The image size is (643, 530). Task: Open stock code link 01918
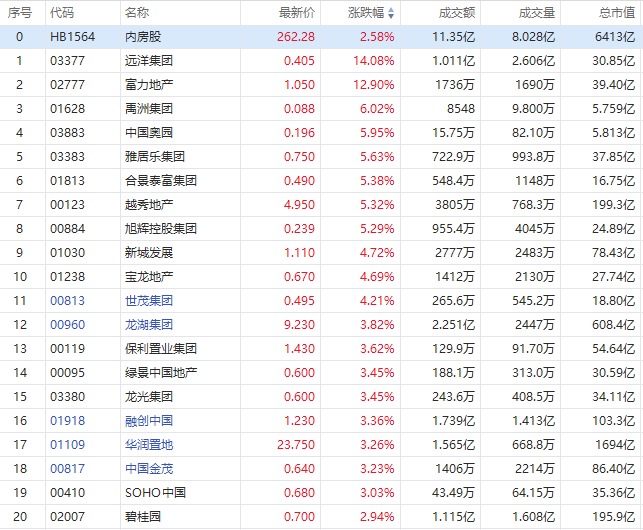click(x=67, y=420)
